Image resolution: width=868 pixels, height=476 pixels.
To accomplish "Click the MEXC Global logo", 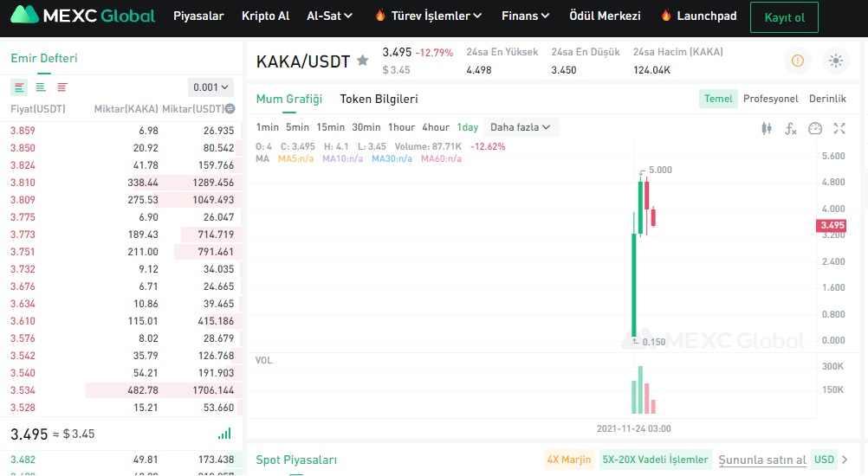I will pyautogui.click(x=82, y=16).
